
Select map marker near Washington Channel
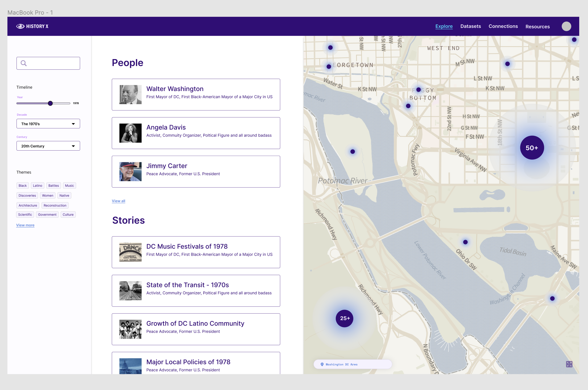552,298
